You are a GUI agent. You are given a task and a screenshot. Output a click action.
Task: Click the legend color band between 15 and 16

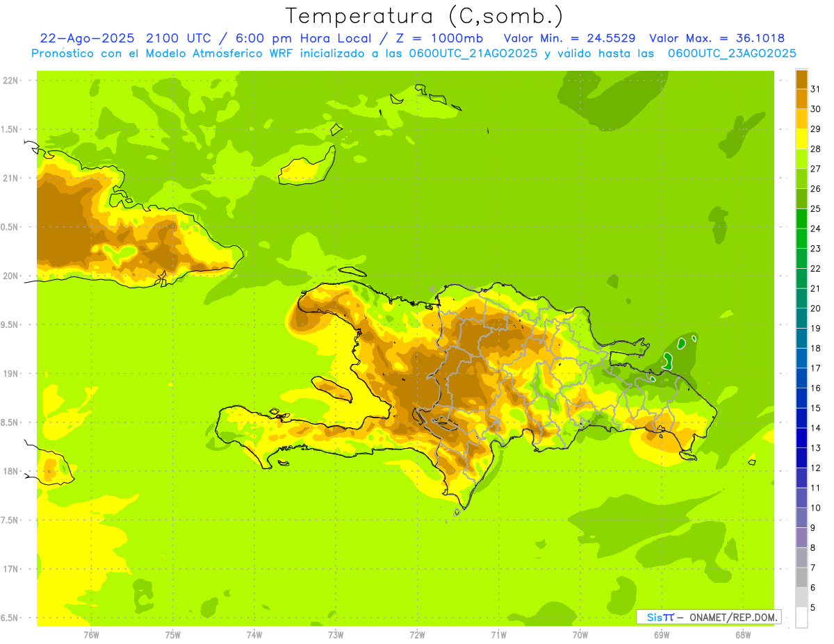pyautogui.click(x=801, y=398)
